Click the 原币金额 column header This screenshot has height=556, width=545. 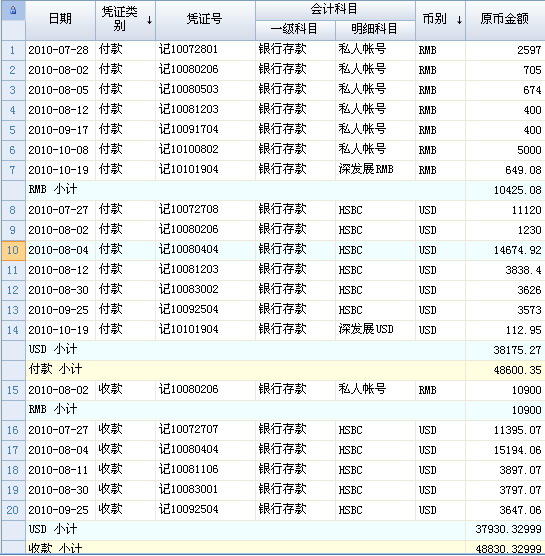505,20
